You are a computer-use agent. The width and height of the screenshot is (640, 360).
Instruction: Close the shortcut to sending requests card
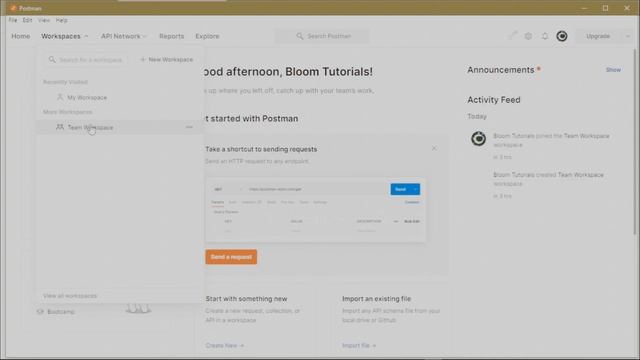tap(434, 148)
